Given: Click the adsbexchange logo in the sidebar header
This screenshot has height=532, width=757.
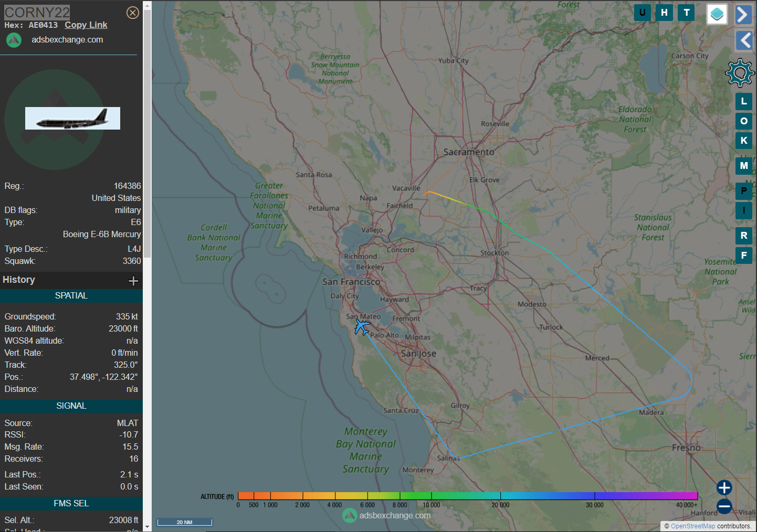Looking at the screenshot, I should 14,40.
